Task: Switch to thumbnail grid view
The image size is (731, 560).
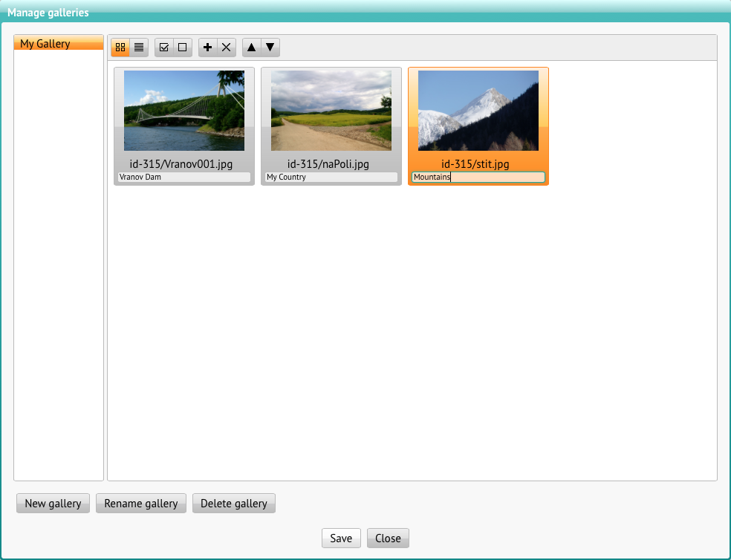Action: click(x=120, y=47)
